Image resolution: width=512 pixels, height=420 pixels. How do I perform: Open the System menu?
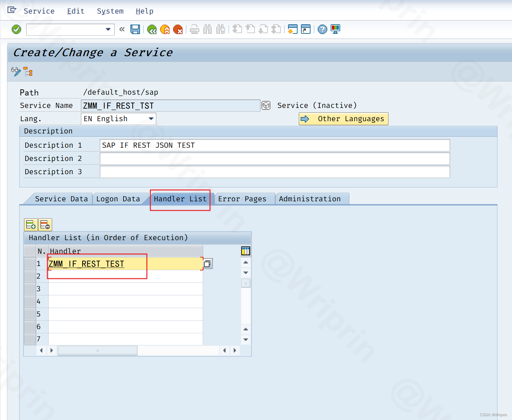tap(110, 11)
